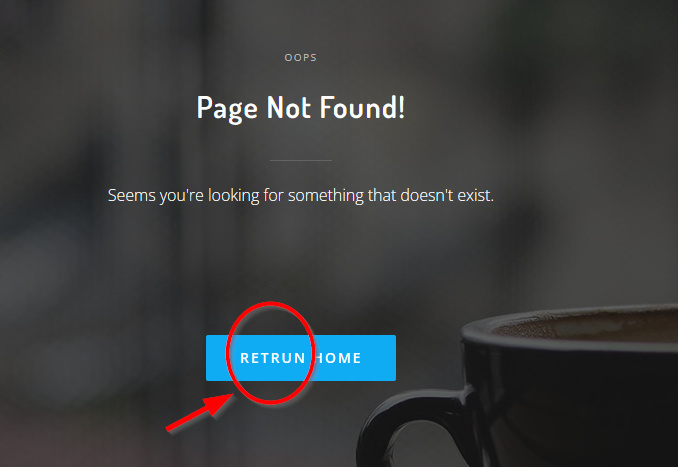Click the word you're in the subtitle
The height and width of the screenshot is (467, 678).
coord(182,197)
